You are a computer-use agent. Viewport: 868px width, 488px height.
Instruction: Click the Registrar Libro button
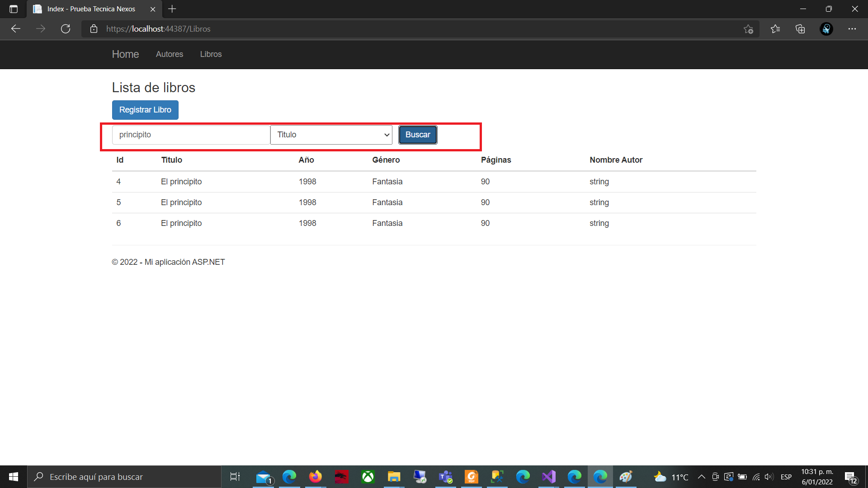(x=145, y=110)
